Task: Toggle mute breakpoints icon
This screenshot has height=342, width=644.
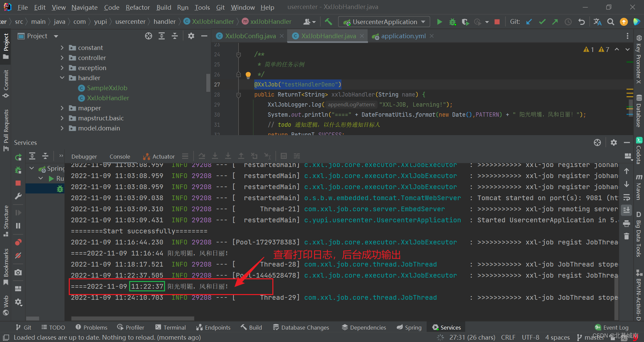Action: coord(18,255)
